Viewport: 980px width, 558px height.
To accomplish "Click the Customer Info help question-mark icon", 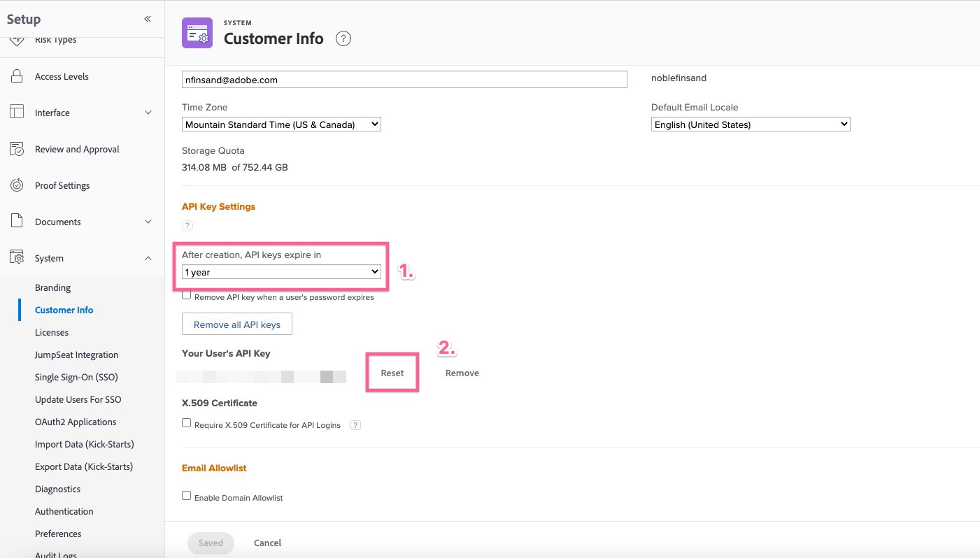I will (x=343, y=38).
